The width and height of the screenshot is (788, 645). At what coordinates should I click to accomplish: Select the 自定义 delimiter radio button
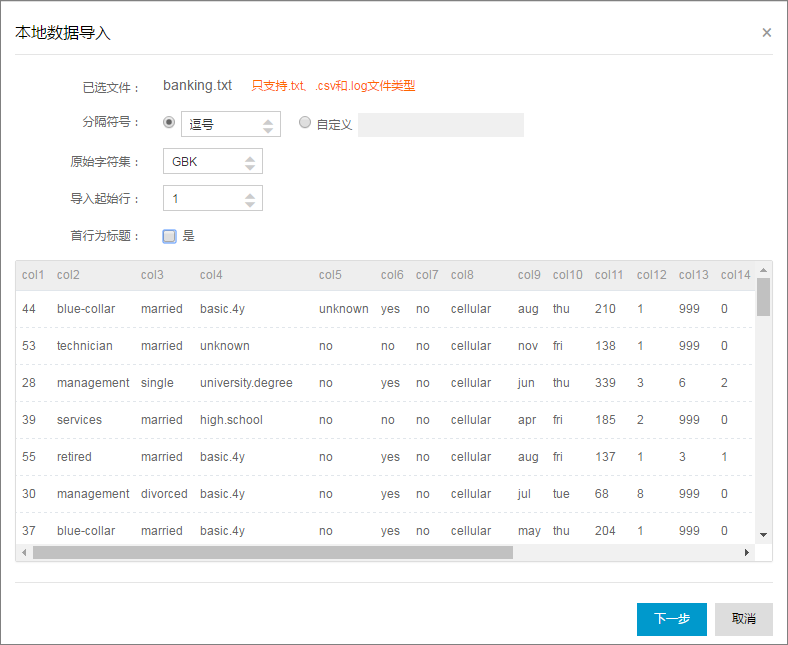point(305,122)
